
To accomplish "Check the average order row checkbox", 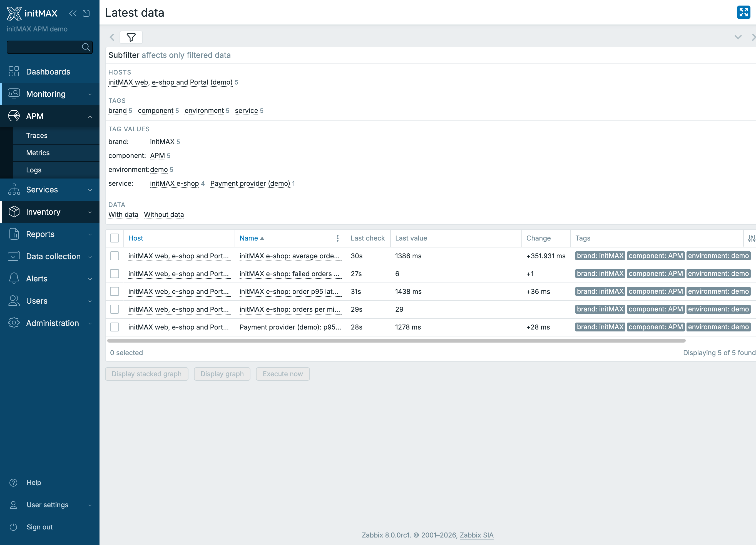I will coord(114,256).
